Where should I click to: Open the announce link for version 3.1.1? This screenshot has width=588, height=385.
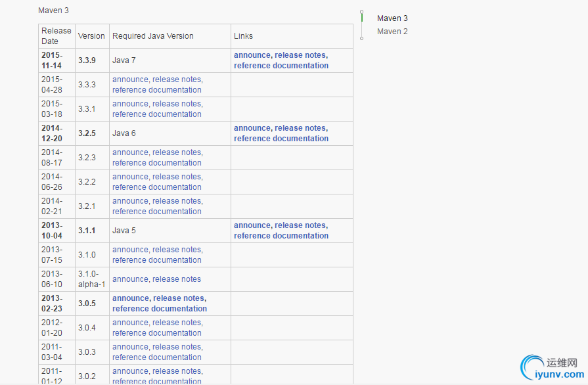click(x=252, y=225)
